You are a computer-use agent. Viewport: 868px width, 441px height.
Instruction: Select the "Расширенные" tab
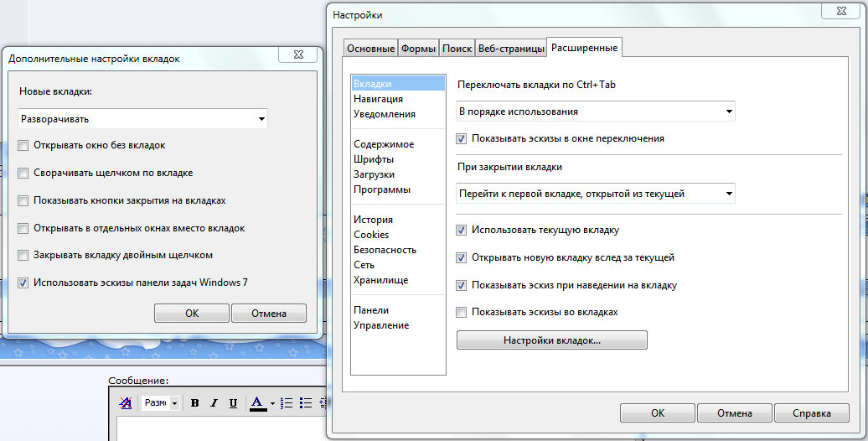pyautogui.click(x=584, y=48)
